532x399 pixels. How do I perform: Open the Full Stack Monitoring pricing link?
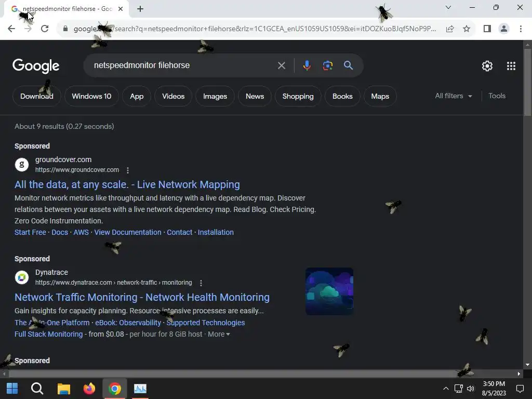click(x=48, y=334)
